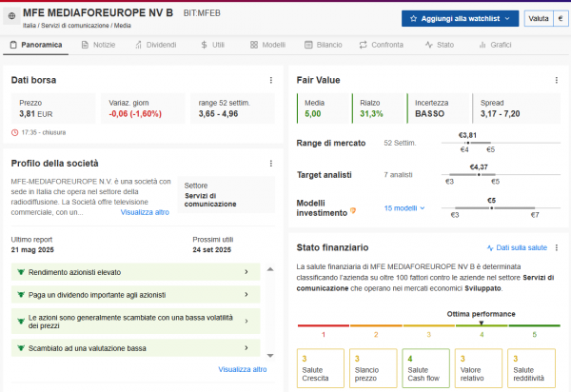Screen dimensions: 571x392
Task: Click the Ottima performance health scale marker
Action: (x=481, y=323)
